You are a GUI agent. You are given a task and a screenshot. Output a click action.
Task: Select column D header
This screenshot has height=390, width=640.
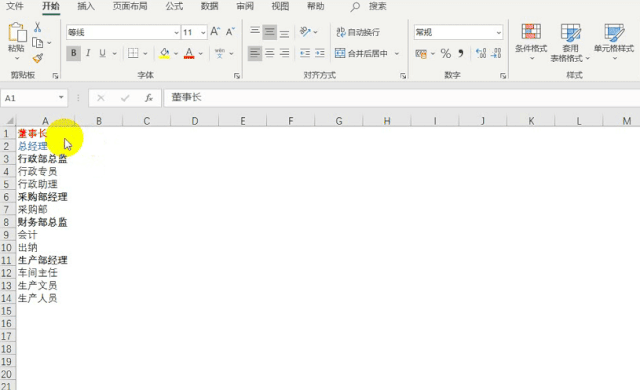pyautogui.click(x=195, y=121)
